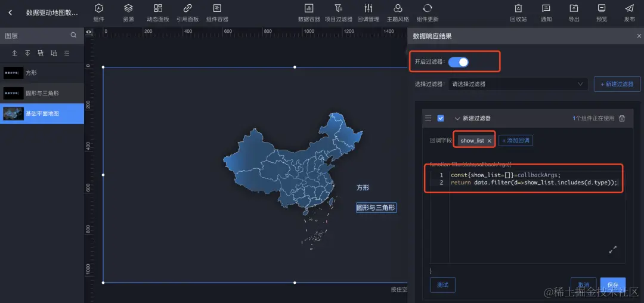Open the 数据容器 data container
The width and height of the screenshot is (644, 303).
(309, 13)
